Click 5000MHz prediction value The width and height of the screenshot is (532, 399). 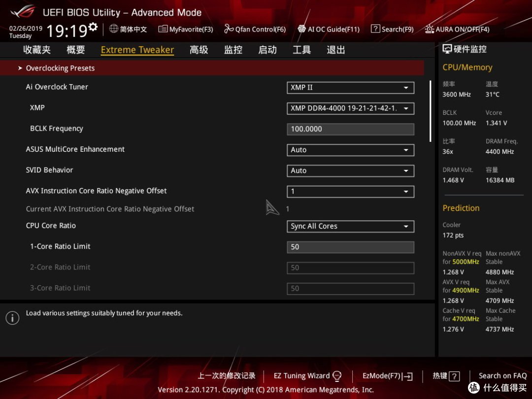point(466,262)
